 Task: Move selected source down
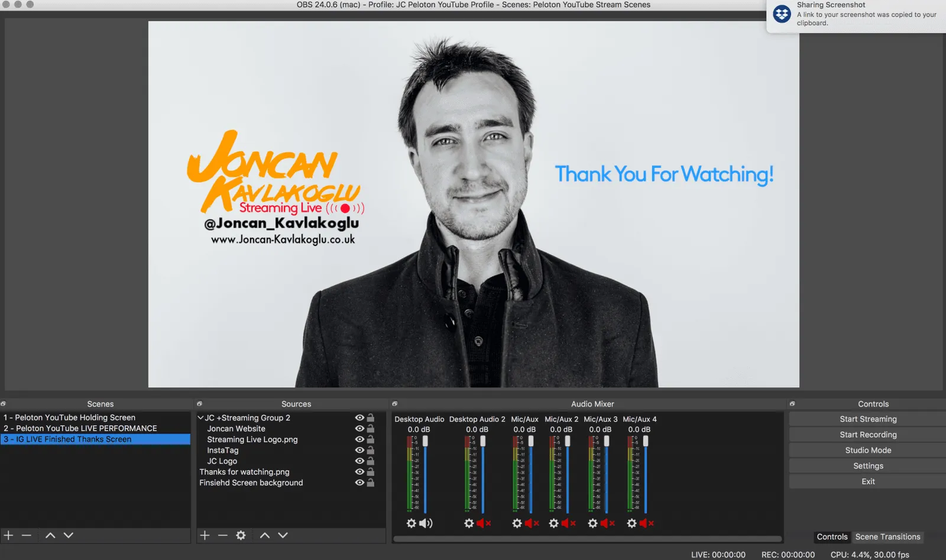283,535
